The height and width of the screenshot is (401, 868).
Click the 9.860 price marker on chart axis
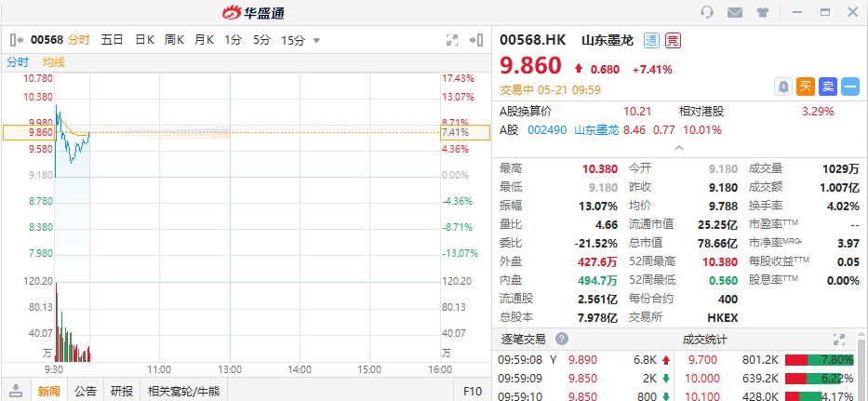[x=28, y=132]
